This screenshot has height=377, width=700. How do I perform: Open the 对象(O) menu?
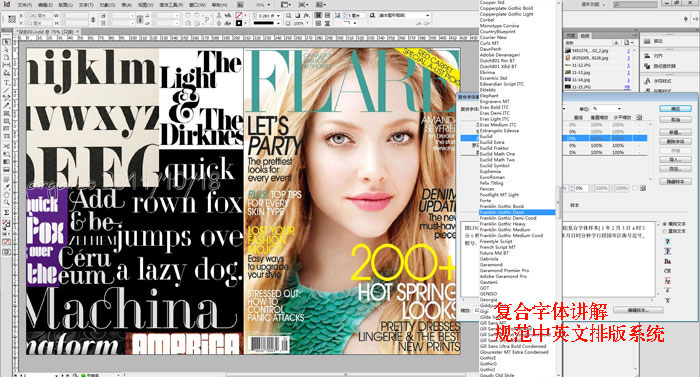pos(107,4)
